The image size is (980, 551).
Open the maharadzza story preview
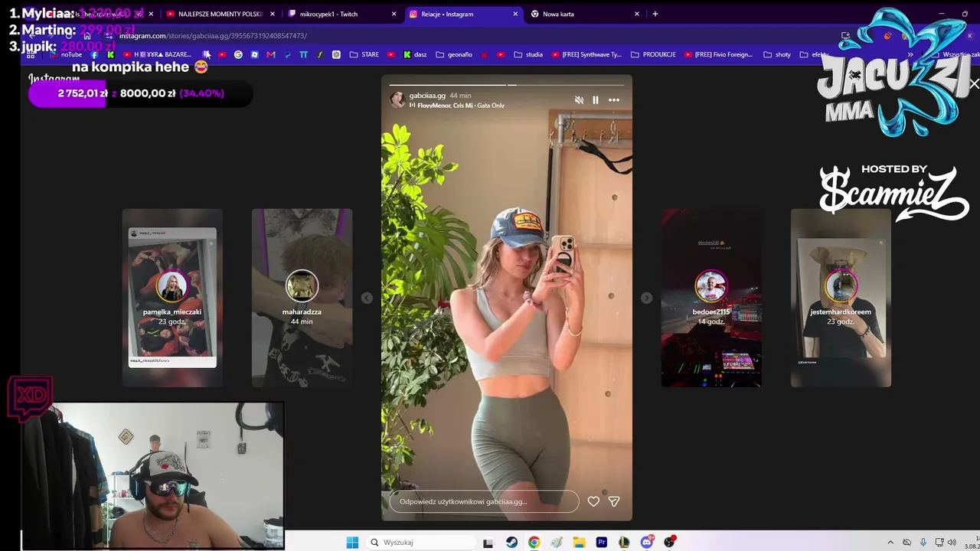302,298
